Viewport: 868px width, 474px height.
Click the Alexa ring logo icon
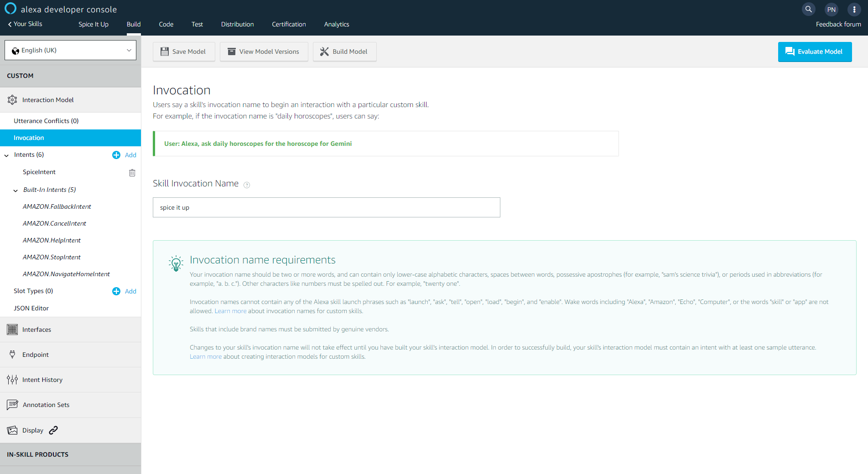[x=10, y=9]
